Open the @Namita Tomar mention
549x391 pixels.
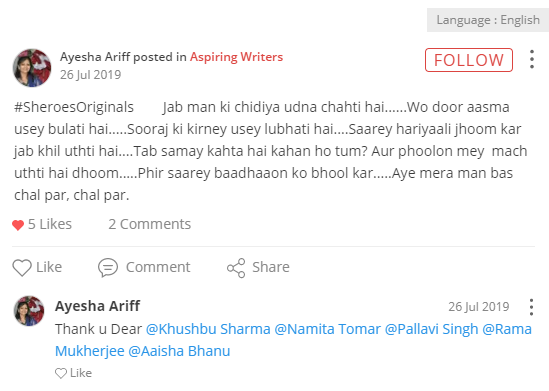[327, 329]
